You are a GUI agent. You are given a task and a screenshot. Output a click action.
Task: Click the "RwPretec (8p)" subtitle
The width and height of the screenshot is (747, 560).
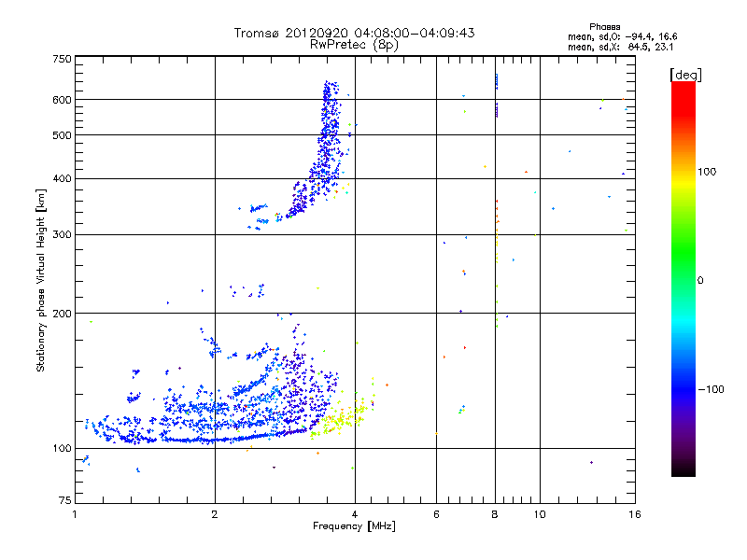(354, 45)
